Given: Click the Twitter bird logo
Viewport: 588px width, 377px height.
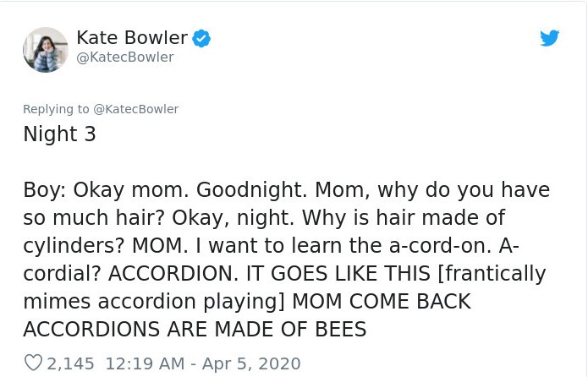Looking at the screenshot, I should tap(549, 38).
